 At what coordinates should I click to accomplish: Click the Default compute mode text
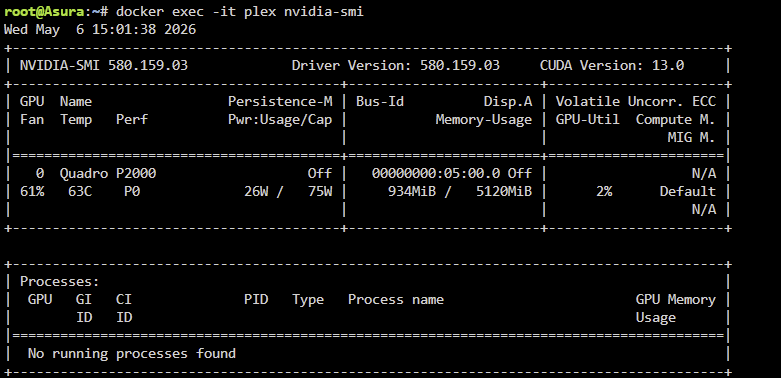click(x=687, y=191)
